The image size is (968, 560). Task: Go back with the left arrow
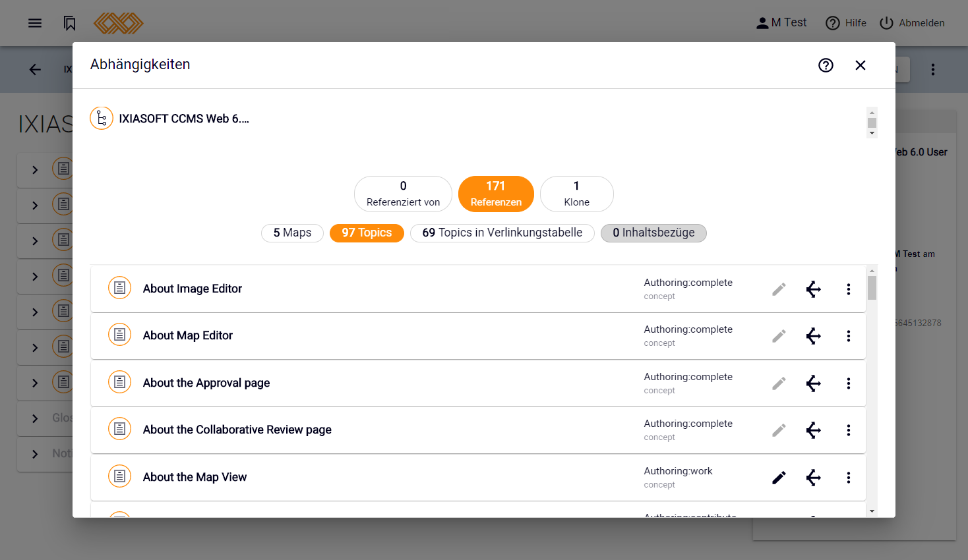pyautogui.click(x=35, y=69)
